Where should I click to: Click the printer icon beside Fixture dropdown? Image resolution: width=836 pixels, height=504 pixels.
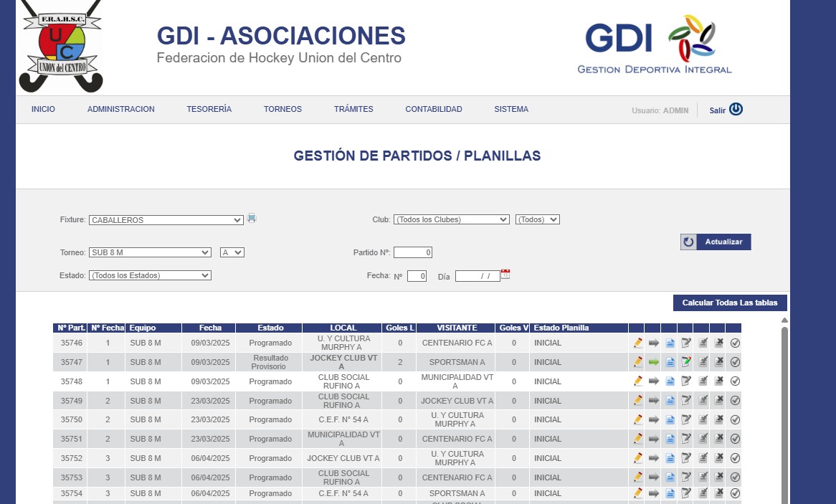252,219
